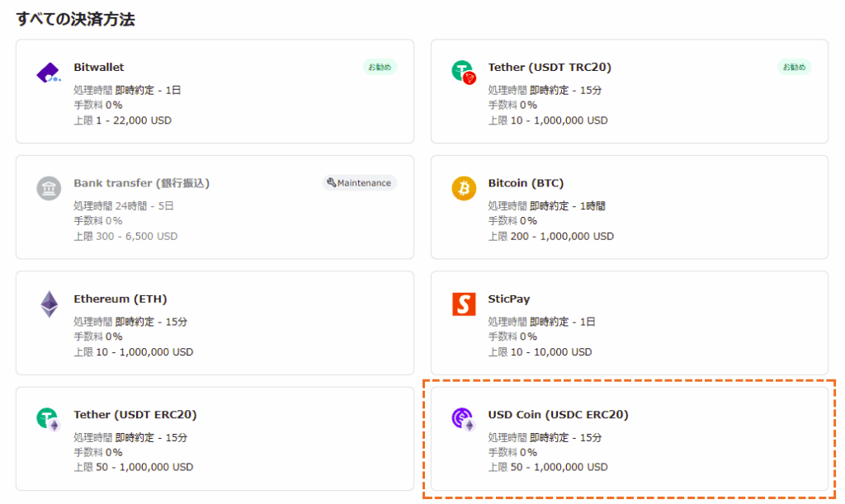The image size is (845, 504).
Task: Click Tether ERC20 limit 50 - 1,000,000 USD
Action: [x=133, y=467]
